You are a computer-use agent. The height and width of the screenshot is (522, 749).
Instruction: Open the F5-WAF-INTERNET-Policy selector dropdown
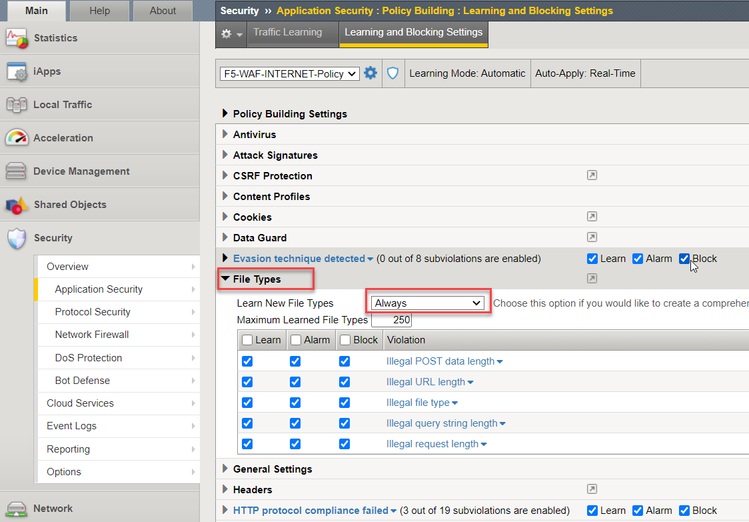tap(289, 74)
